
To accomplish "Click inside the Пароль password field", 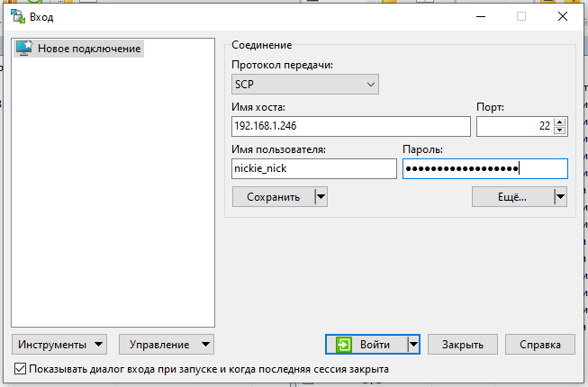I will [x=484, y=168].
